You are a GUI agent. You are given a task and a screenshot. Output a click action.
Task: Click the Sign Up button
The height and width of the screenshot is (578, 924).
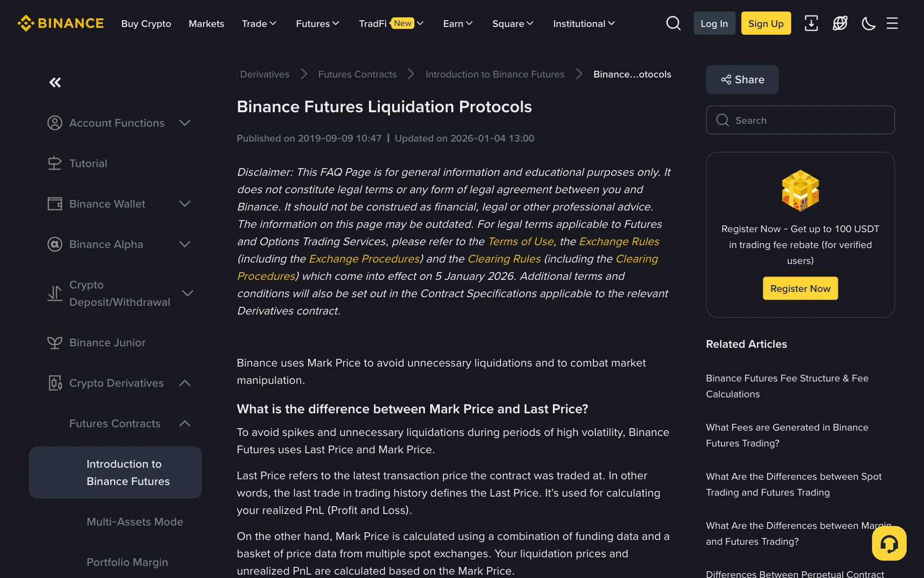(766, 23)
